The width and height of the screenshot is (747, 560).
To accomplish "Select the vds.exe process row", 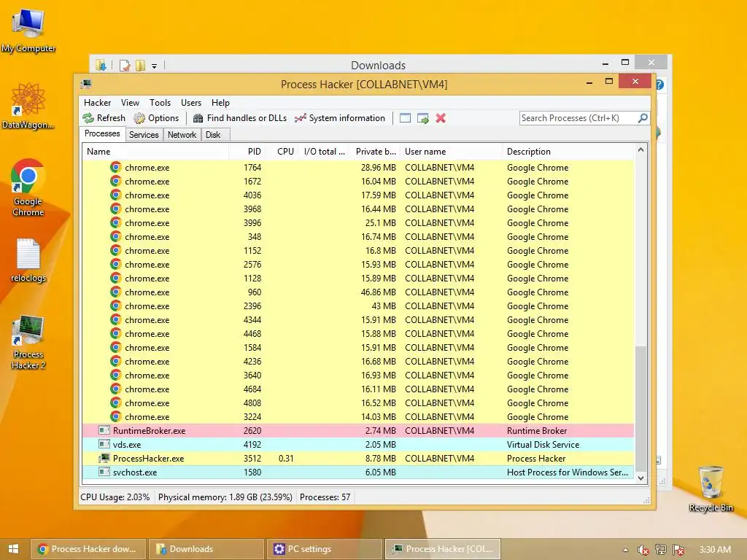I will [358, 444].
